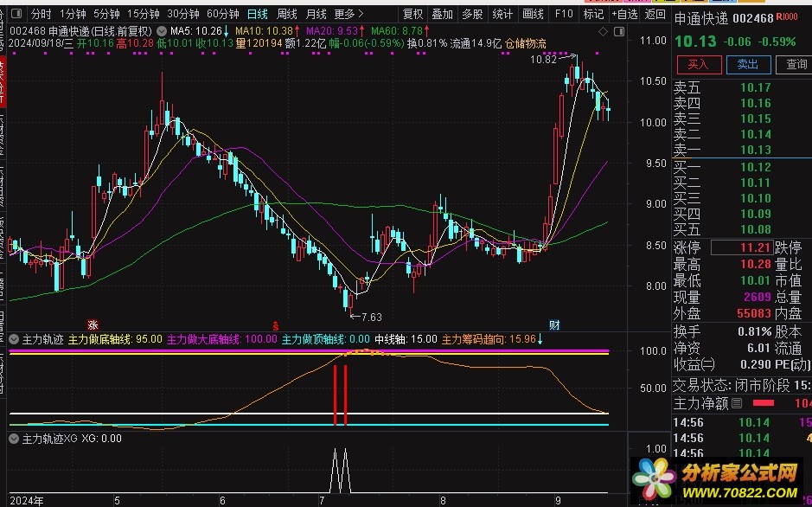Click the 主力净额 list icon

(737, 403)
